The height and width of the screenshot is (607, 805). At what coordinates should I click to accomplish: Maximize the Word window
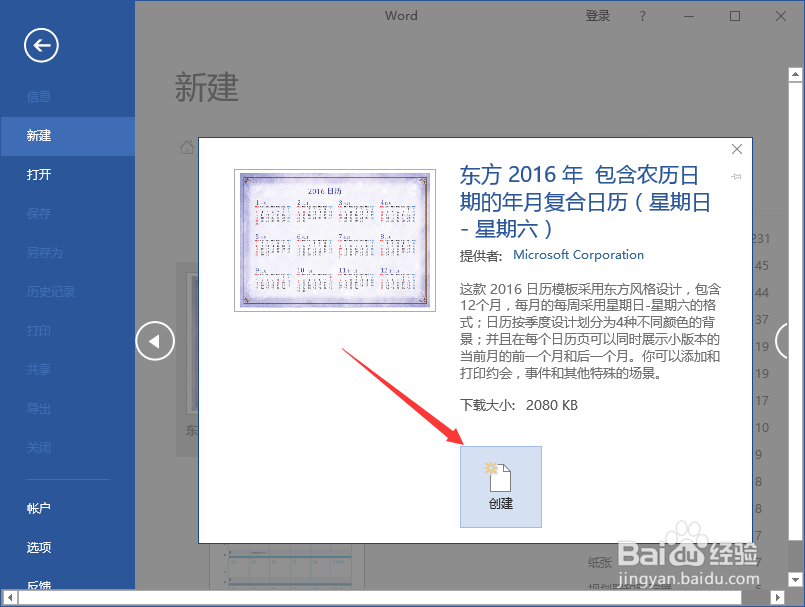(735, 16)
